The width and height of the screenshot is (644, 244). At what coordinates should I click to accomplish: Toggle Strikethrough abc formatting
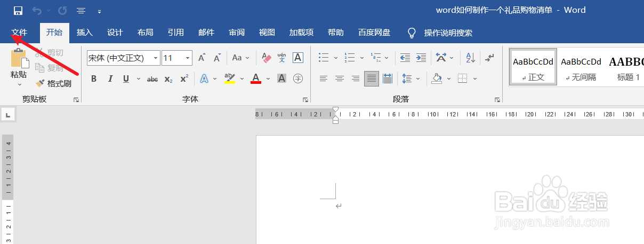152,79
